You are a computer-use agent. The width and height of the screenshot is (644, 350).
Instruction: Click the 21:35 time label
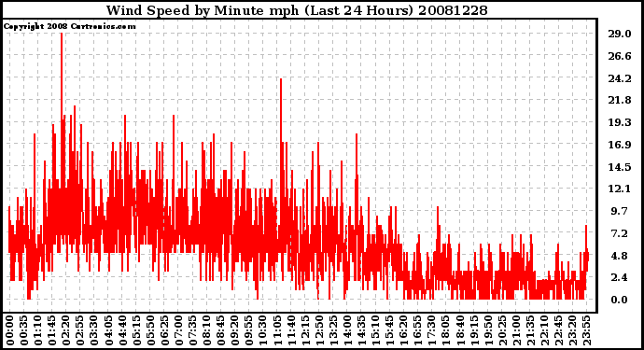[530, 330]
